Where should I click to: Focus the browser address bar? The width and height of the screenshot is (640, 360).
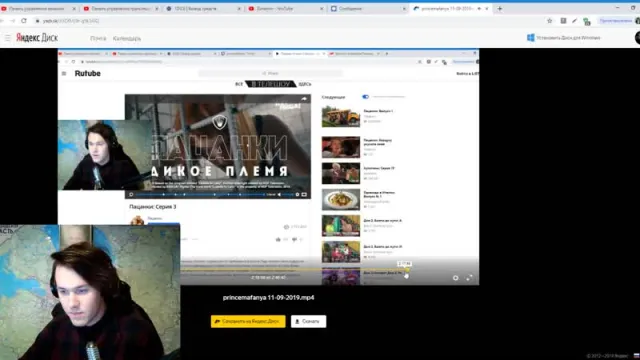pos(286,21)
